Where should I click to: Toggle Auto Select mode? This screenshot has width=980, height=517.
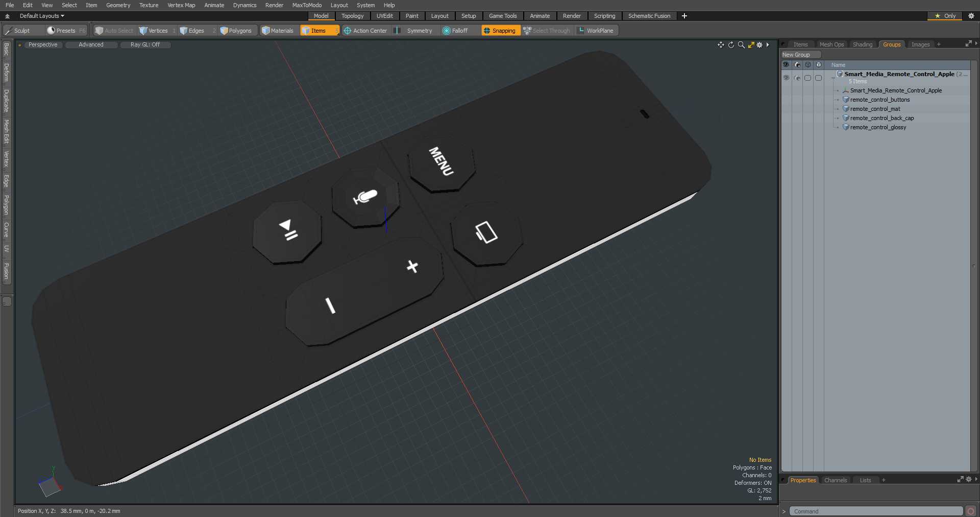114,31
